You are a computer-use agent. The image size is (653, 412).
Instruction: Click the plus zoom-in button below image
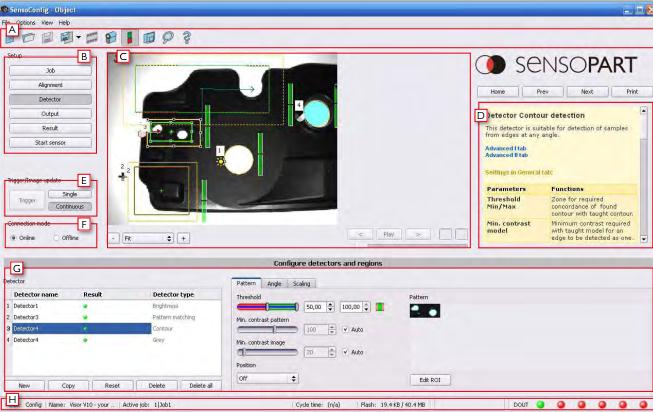point(183,239)
